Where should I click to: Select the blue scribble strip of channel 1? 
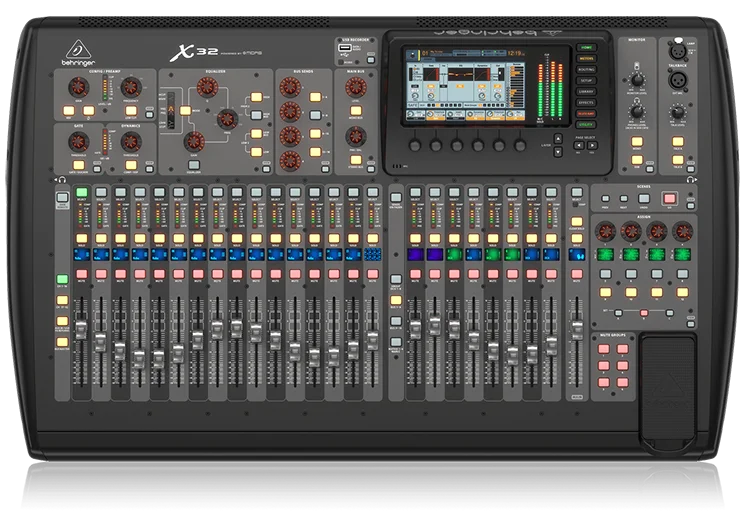pos(82,254)
